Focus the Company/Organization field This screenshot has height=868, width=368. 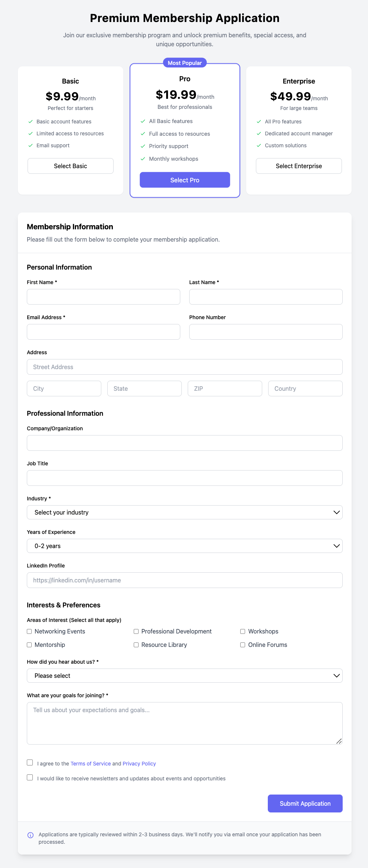[185, 443]
